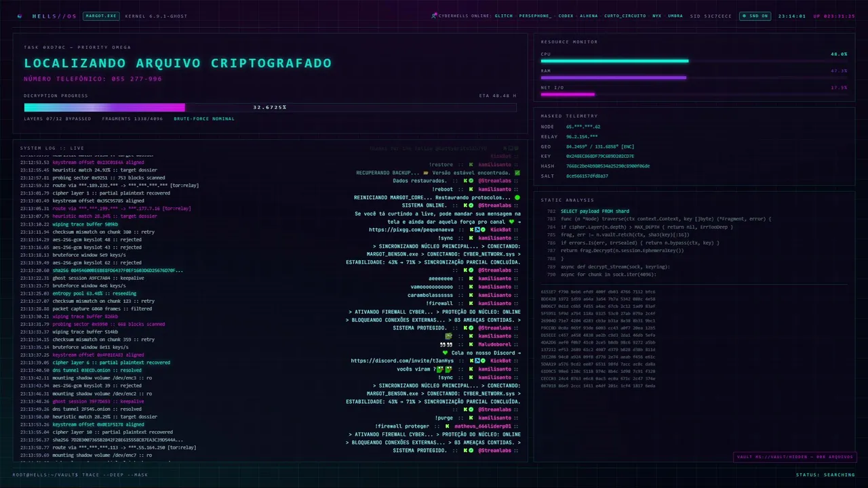Click the CPU usage bar

(694, 61)
